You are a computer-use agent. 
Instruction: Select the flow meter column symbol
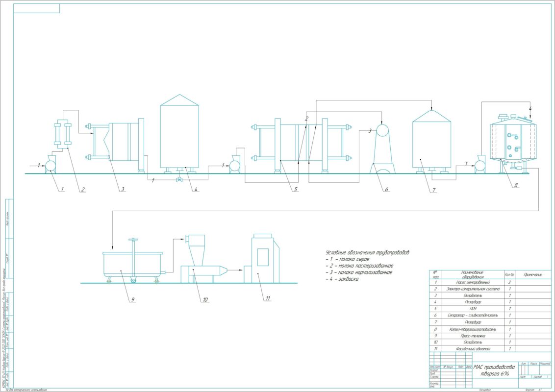(62, 134)
